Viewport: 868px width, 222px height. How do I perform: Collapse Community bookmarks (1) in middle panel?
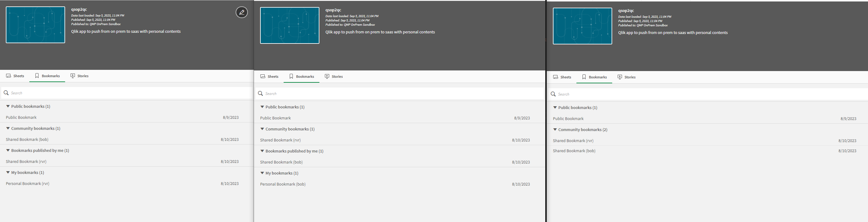[x=262, y=129]
